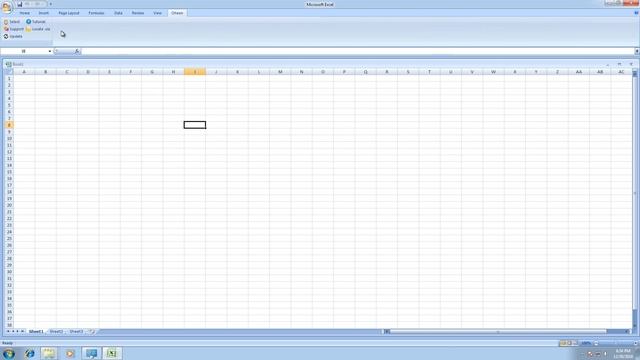Open the Data ribbon tab

[118, 13]
